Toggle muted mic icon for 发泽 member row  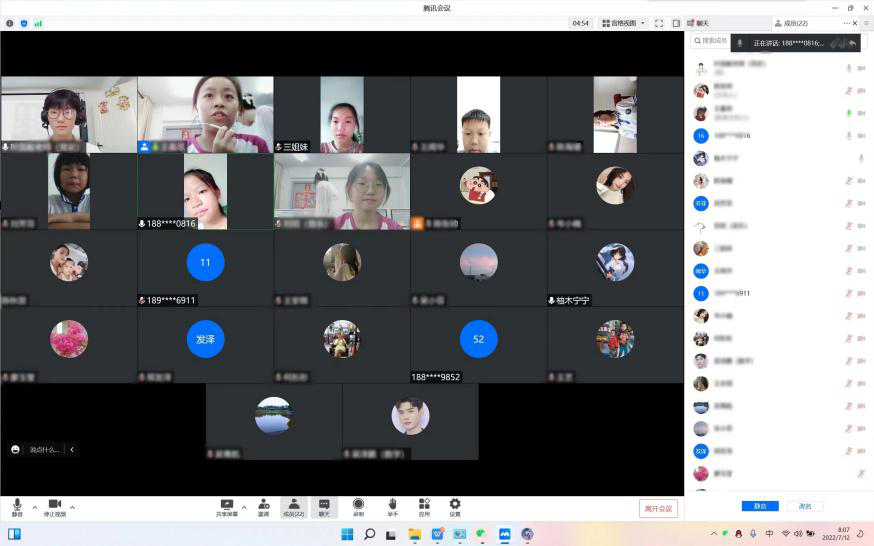[x=849, y=451]
